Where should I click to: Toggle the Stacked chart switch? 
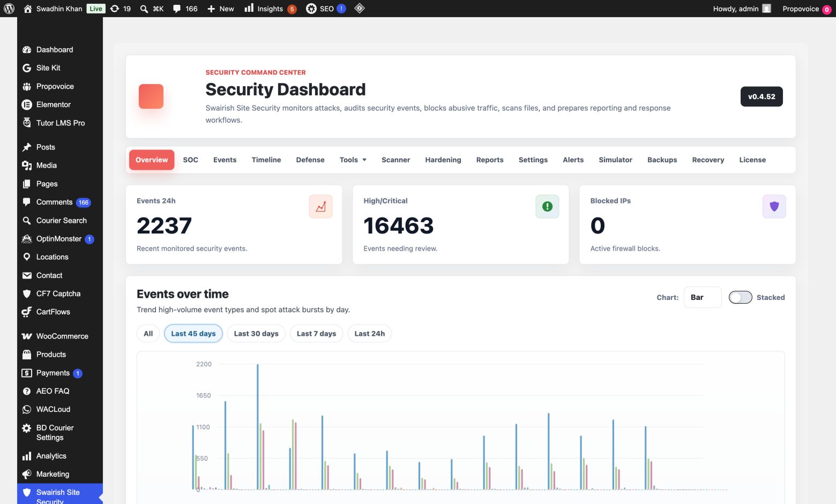tap(741, 297)
